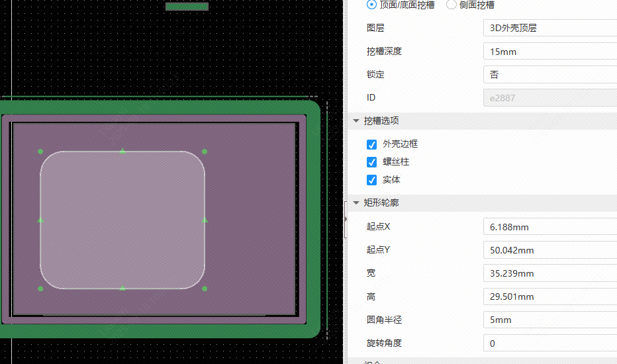This screenshot has width=617, height=364.
Task: Click the bottom-right corner handle of the rectangle
Action: 205,289
